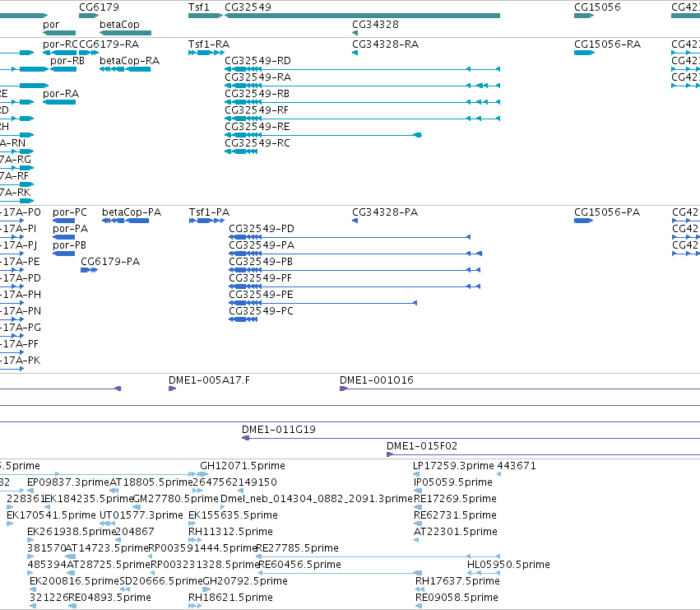Select the por-PA protein label
This screenshot has width=700, height=610.
click(x=70, y=229)
